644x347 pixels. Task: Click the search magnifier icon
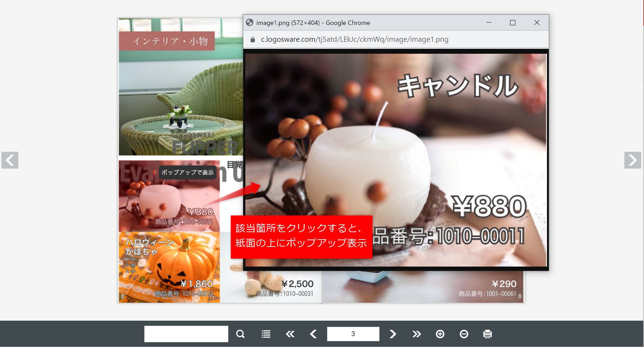(x=240, y=334)
